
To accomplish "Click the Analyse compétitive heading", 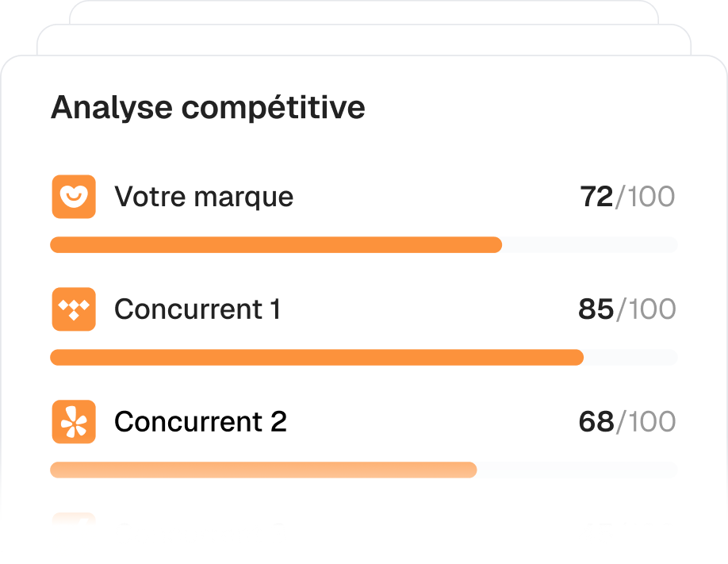I will [208, 107].
